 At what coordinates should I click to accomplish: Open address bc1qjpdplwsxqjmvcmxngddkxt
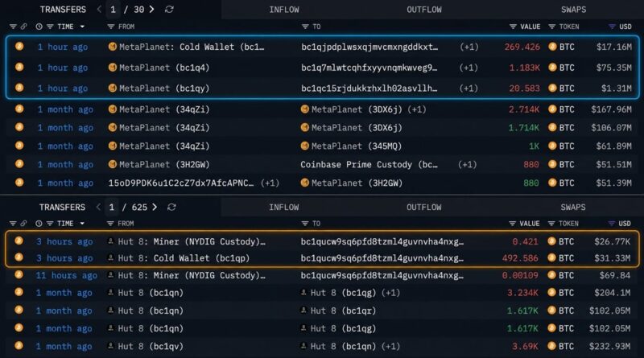point(369,47)
